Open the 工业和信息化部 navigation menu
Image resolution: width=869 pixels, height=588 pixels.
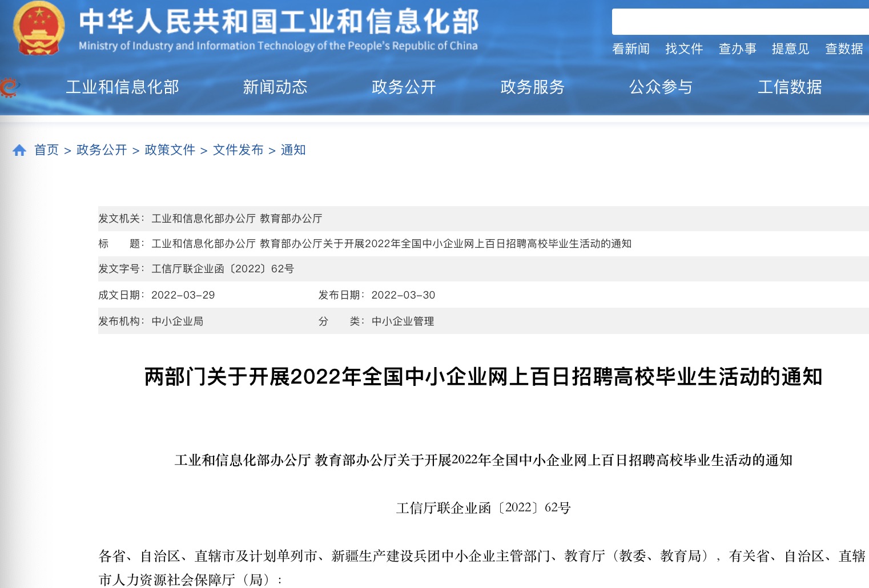[x=122, y=87]
